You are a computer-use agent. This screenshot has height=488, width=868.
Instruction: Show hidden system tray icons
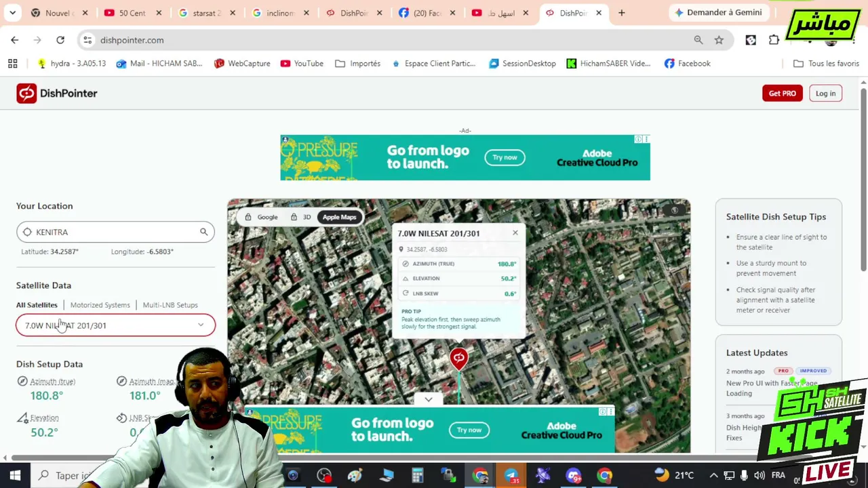[713, 475]
